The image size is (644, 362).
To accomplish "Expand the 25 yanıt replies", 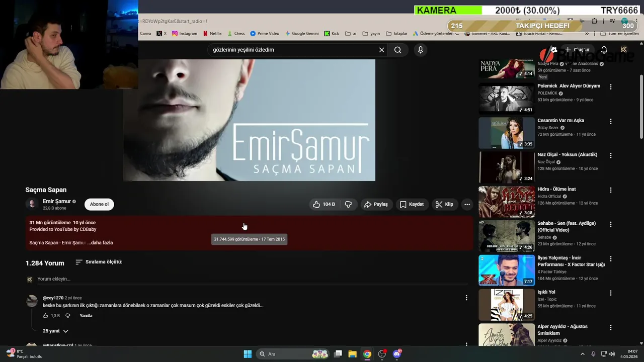I will click(x=55, y=331).
